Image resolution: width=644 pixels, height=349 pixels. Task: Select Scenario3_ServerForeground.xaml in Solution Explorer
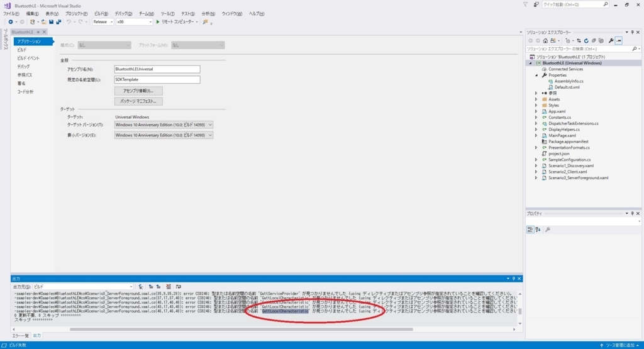pyautogui.click(x=579, y=178)
